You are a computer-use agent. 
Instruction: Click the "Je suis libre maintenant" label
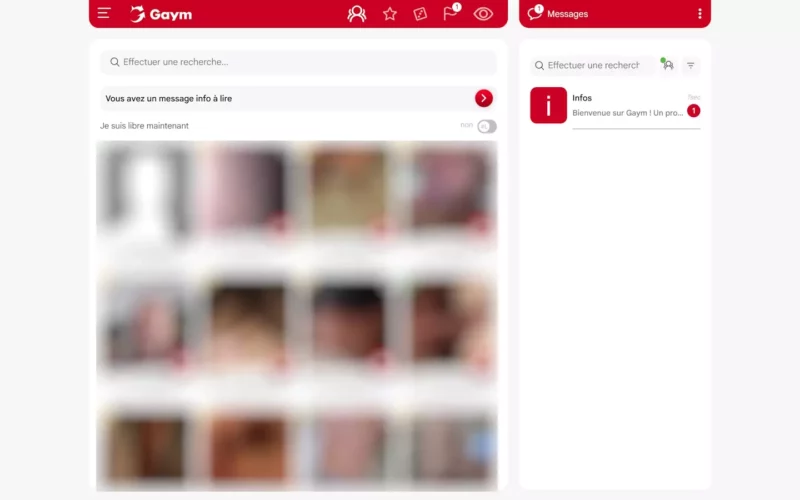[144, 126]
